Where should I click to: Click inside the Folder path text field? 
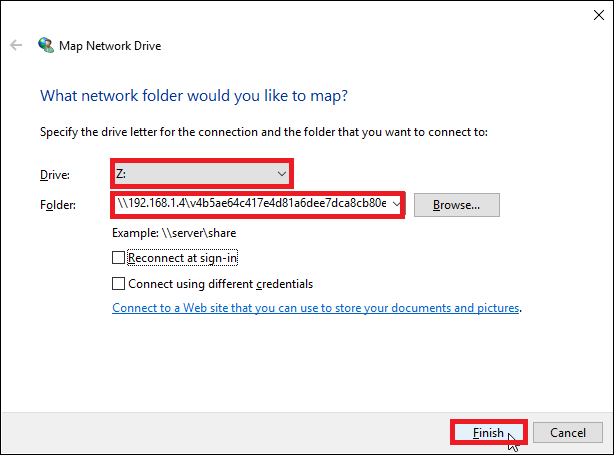point(250,204)
